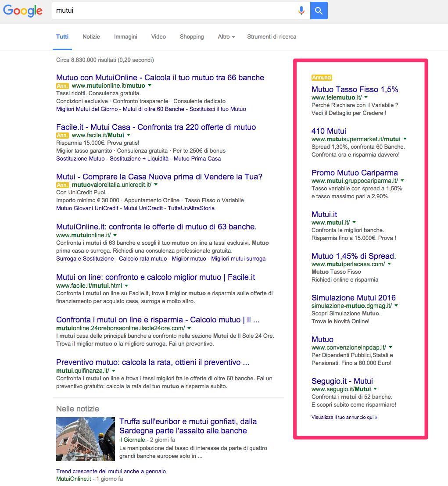Open Mutuo convenzioneinpdap sidebar ad title
This screenshot has width=448, height=486.
point(323,339)
